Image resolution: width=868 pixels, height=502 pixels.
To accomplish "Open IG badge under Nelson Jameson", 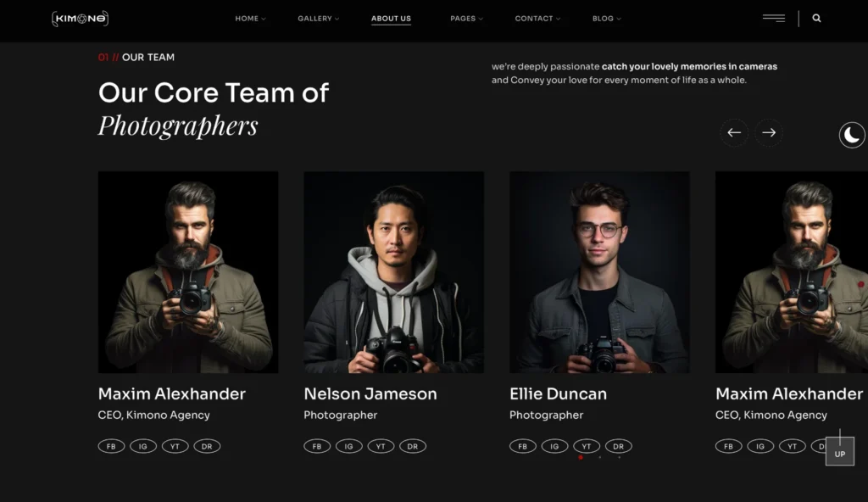I will click(348, 446).
